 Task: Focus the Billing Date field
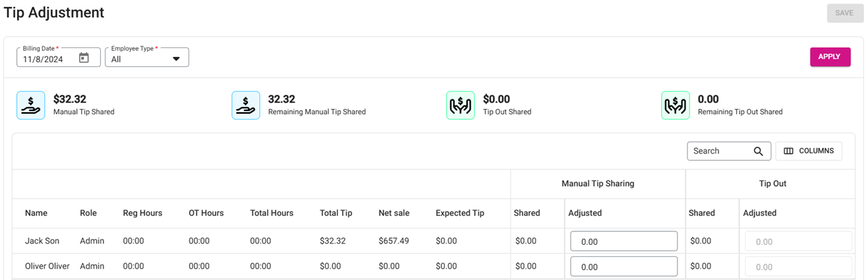pos(47,59)
